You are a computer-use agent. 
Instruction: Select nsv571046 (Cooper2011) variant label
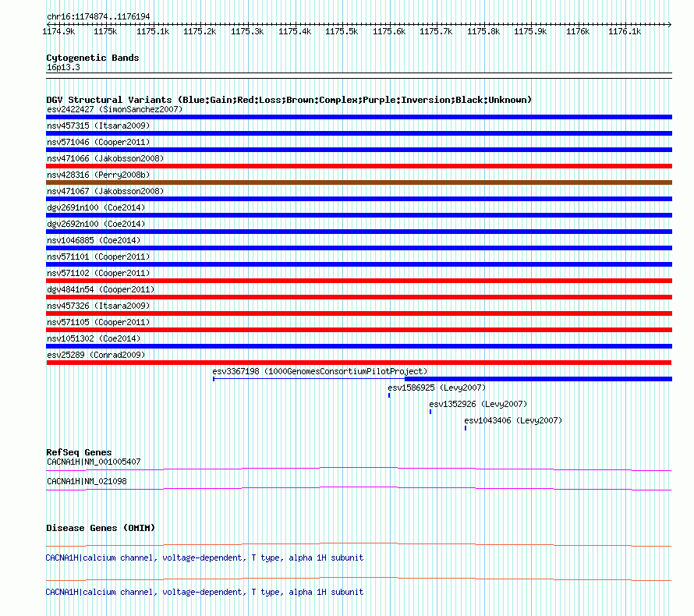pyautogui.click(x=98, y=142)
